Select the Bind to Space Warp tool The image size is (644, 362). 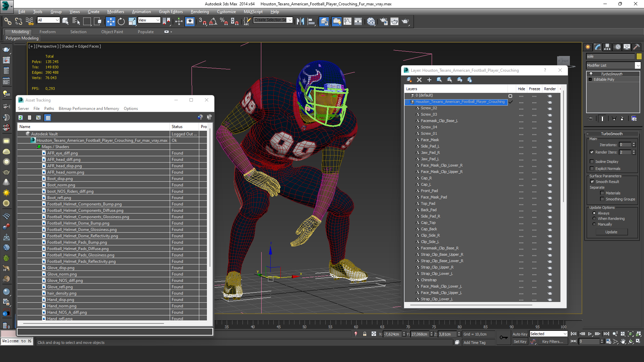[30, 21]
